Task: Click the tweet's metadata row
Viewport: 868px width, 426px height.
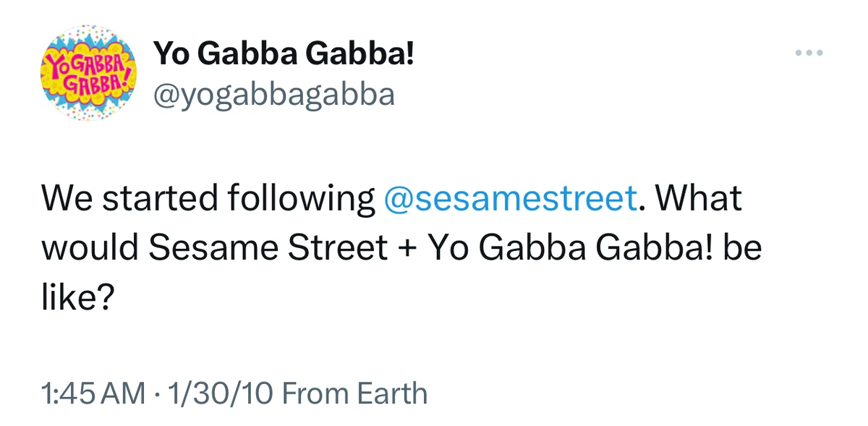Action: (x=233, y=393)
